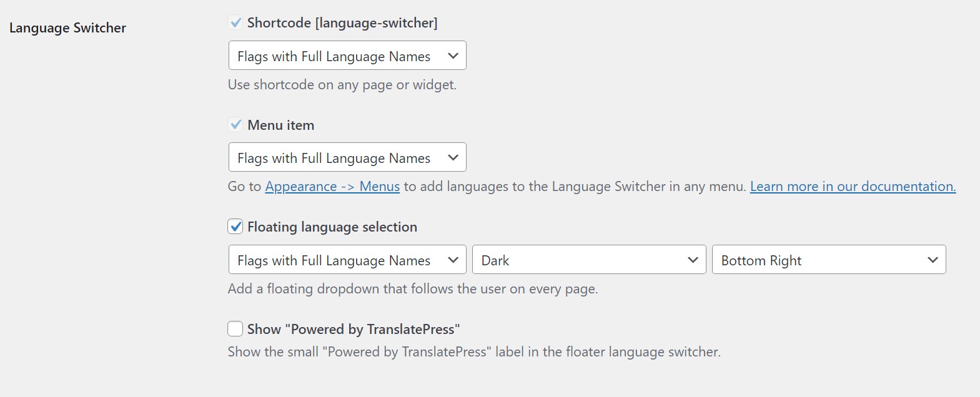Open the Shortcode flags style dropdown
This screenshot has height=397, width=980.
[x=347, y=56]
